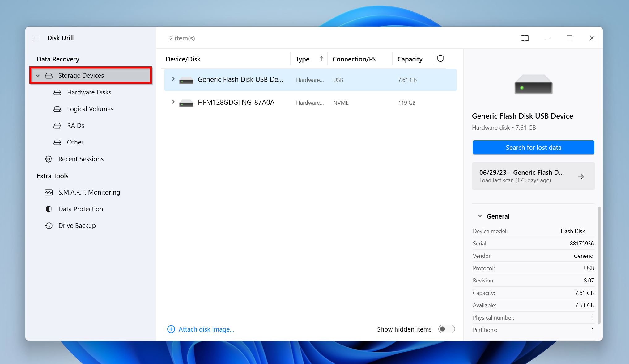Click the serial value 88175936

click(x=582, y=243)
